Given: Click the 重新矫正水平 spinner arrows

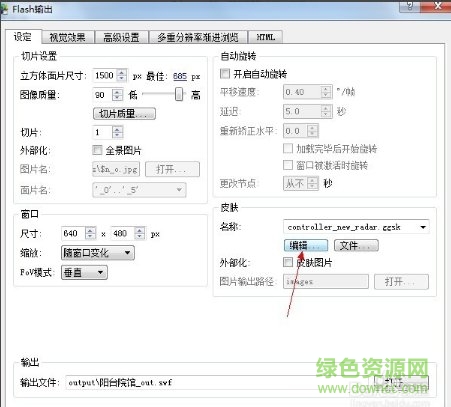Looking at the screenshot, I should [x=313, y=131].
